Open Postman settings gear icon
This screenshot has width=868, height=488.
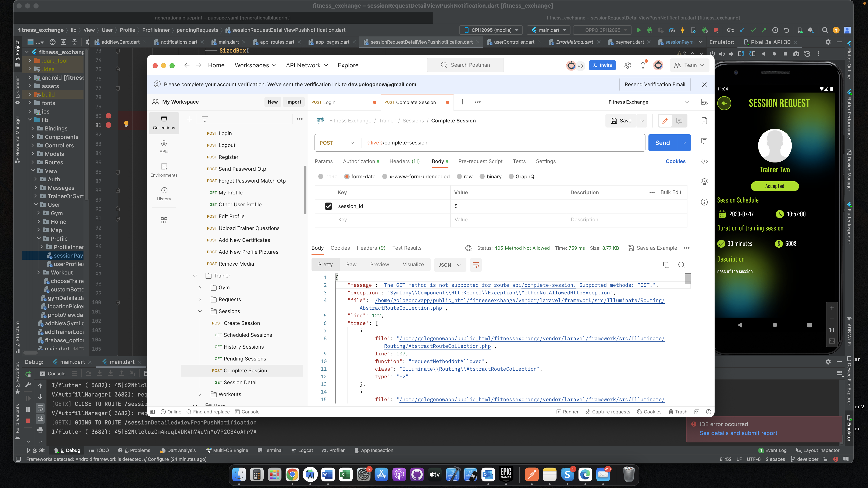[x=627, y=65]
